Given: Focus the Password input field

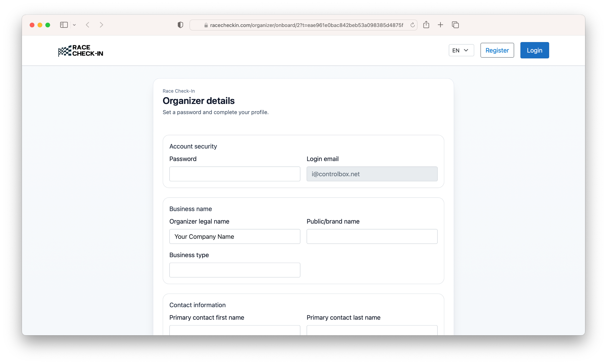Looking at the screenshot, I should tap(235, 174).
